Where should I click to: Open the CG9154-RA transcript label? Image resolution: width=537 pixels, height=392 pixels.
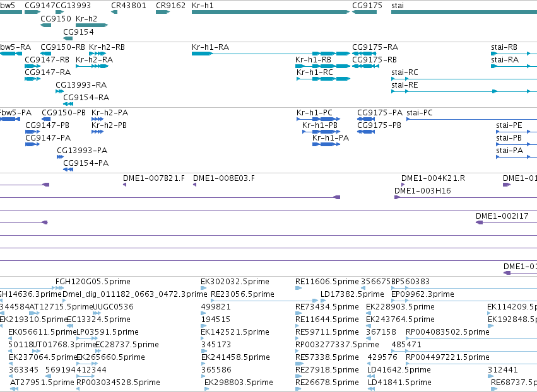86,98
